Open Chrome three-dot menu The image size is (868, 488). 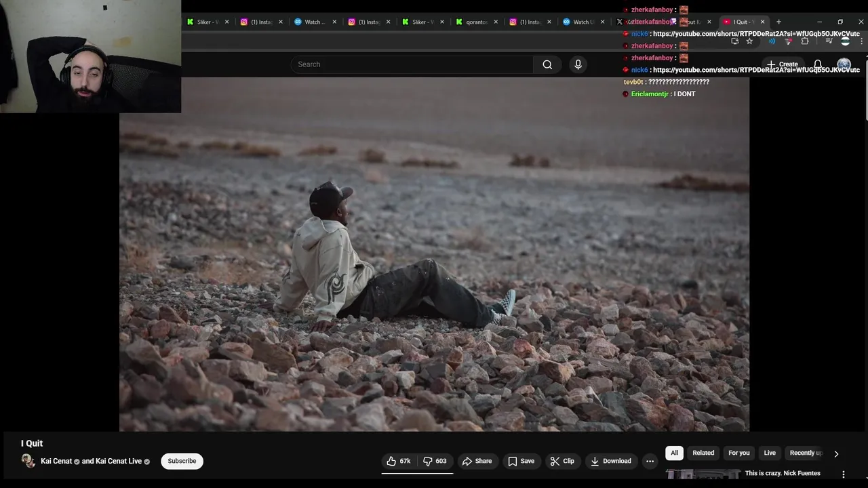(861, 41)
